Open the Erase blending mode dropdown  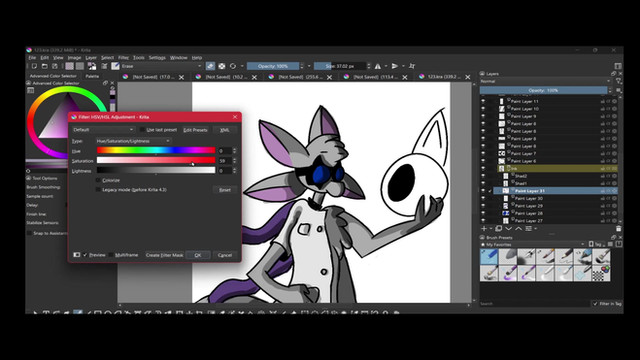[161, 66]
